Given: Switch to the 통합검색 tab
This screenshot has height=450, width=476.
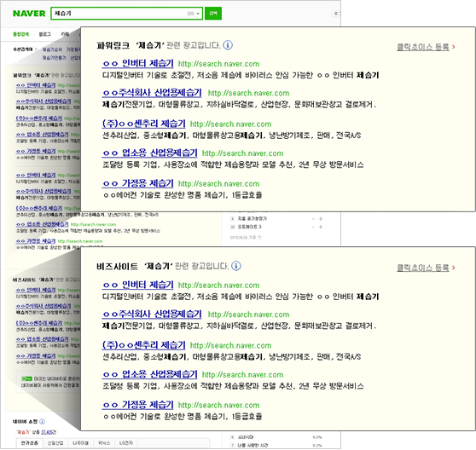Looking at the screenshot, I should click(21, 34).
